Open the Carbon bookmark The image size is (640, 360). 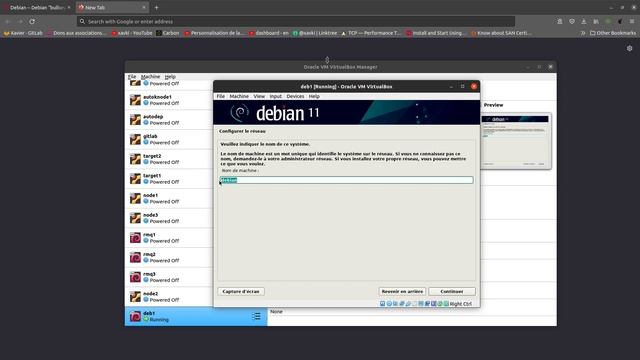168,33
